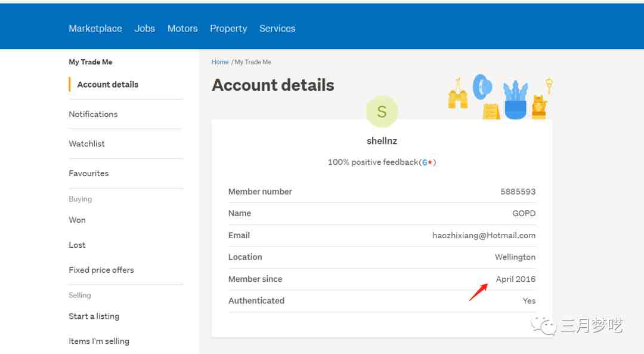Open Items I'm selling
This screenshot has width=644, height=354.
(x=99, y=341)
